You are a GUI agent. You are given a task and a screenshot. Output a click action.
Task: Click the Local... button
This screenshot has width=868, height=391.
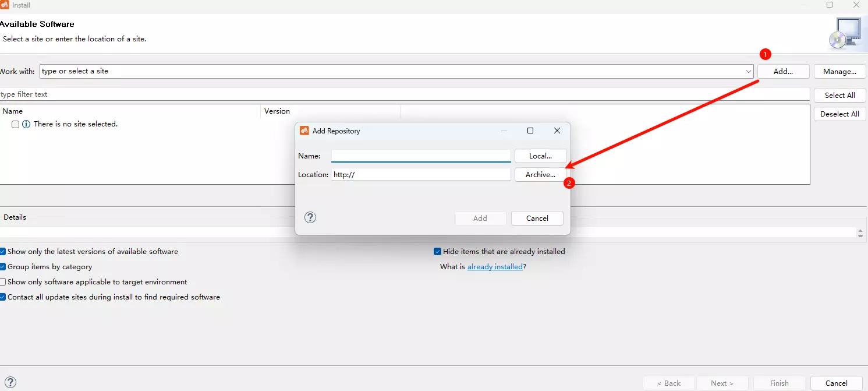[540, 156]
